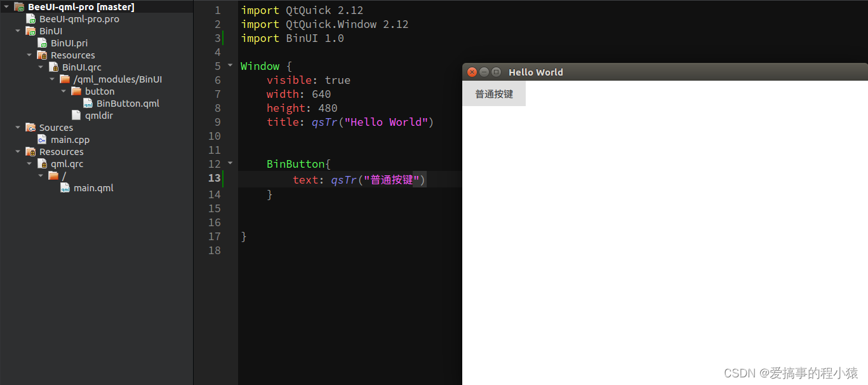Click the top-level Resources folder icon

tap(30, 152)
